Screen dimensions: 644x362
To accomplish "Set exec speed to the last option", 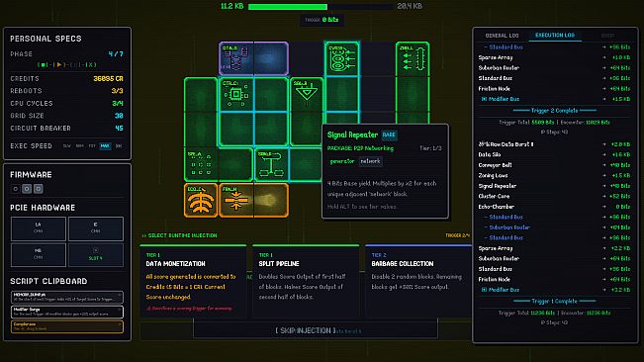I will coord(119,146).
